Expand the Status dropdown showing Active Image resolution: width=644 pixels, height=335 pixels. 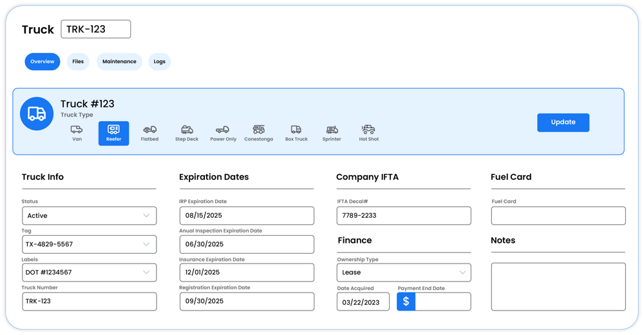point(89,216)
